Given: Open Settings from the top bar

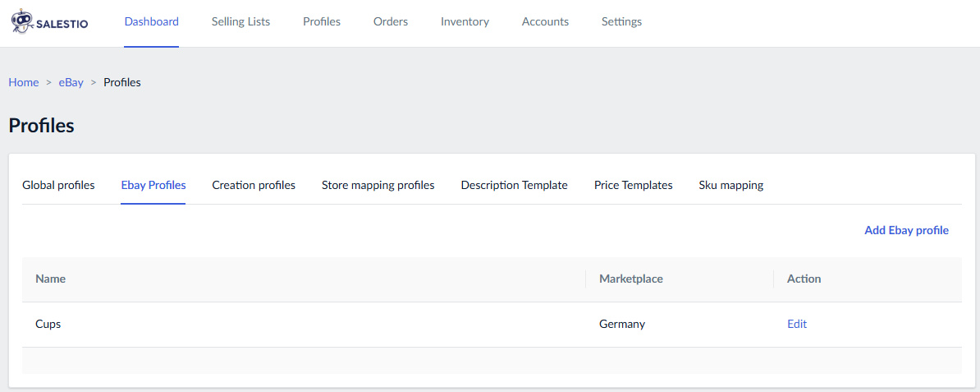Looking at the screenshot, I should [621, 22].
